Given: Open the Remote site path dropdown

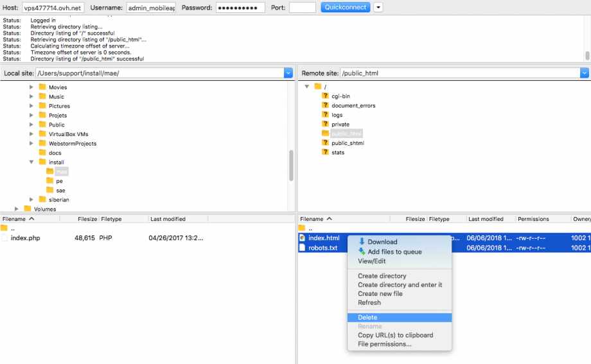Looking at the screenshot, I should [x=584, y=73].
